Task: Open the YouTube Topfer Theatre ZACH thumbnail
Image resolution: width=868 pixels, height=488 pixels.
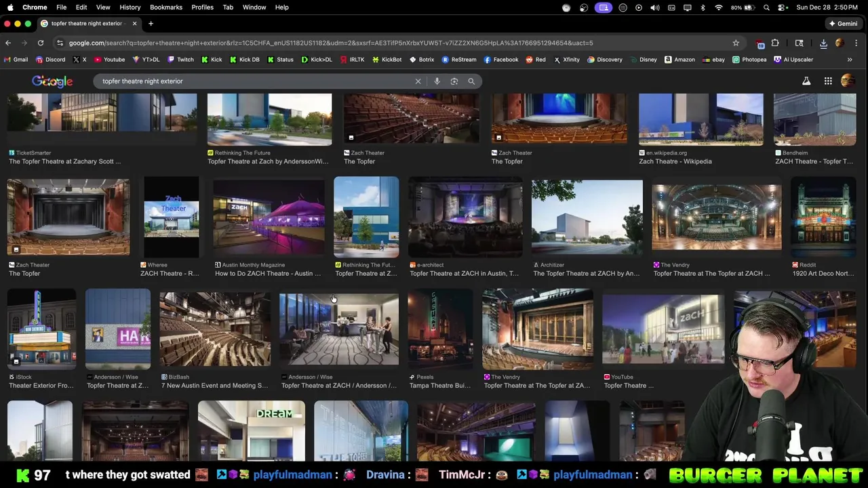Action: [664, 329]
